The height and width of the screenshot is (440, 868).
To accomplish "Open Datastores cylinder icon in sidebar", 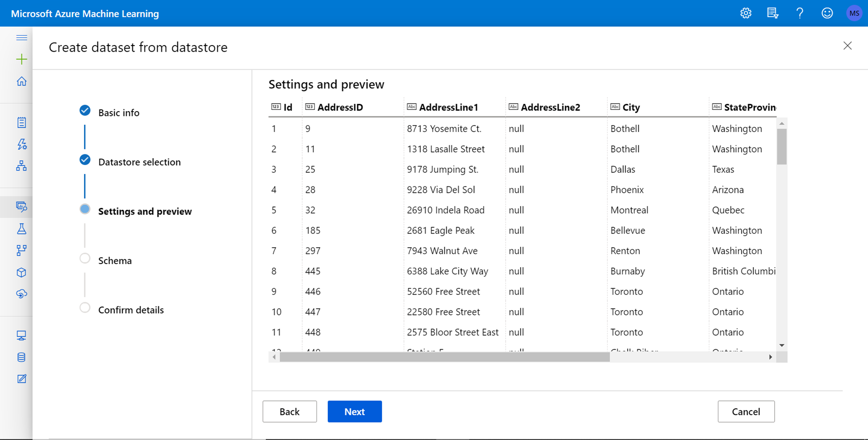I will 21,357.
